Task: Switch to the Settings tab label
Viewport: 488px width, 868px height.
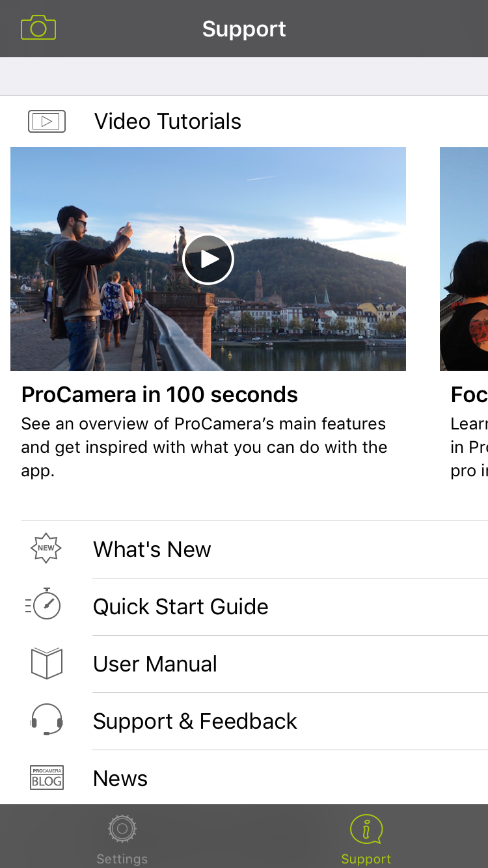Action: [122, 859]
